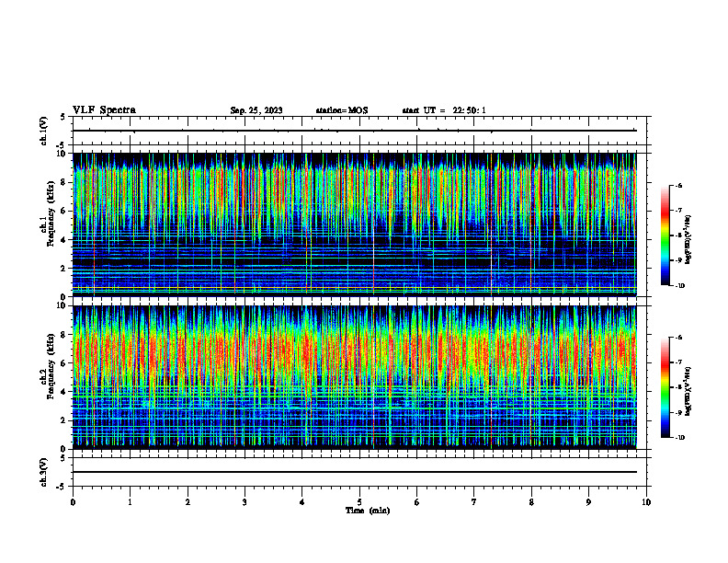
Task: Click the "-6" label on ch.1 colorbar
Action: point(678,186)
